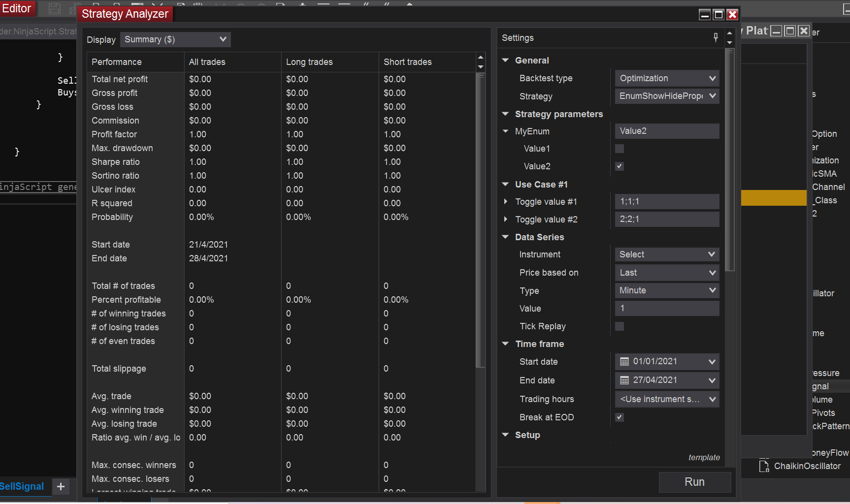Select the Strategy Analyzer title tab
850x504 pixels.
coord(125,14)
